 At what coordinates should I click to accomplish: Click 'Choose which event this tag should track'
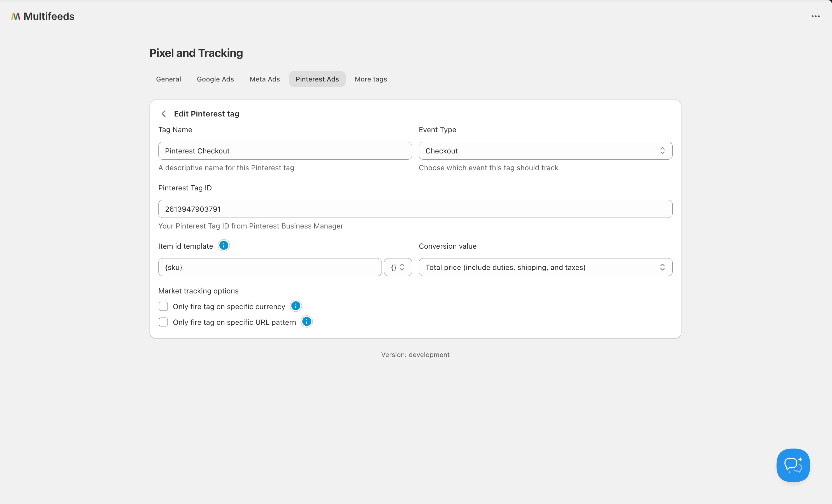pos(488,168)
